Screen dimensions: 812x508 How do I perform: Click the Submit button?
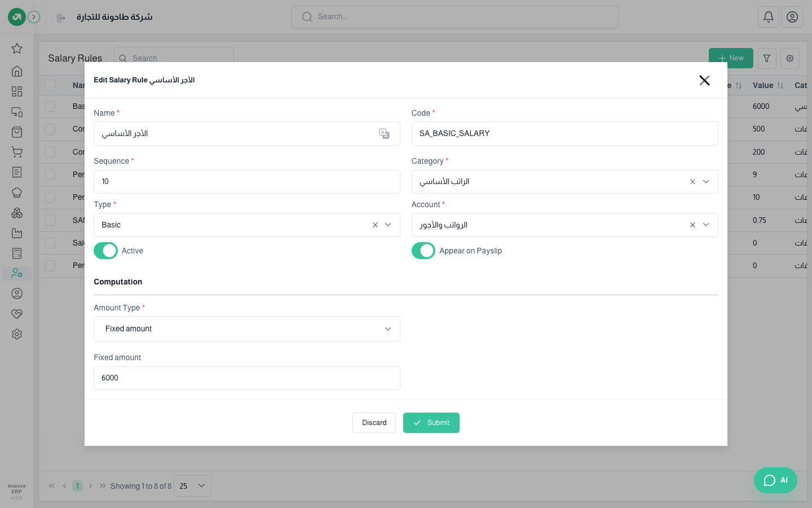(431, 423)
